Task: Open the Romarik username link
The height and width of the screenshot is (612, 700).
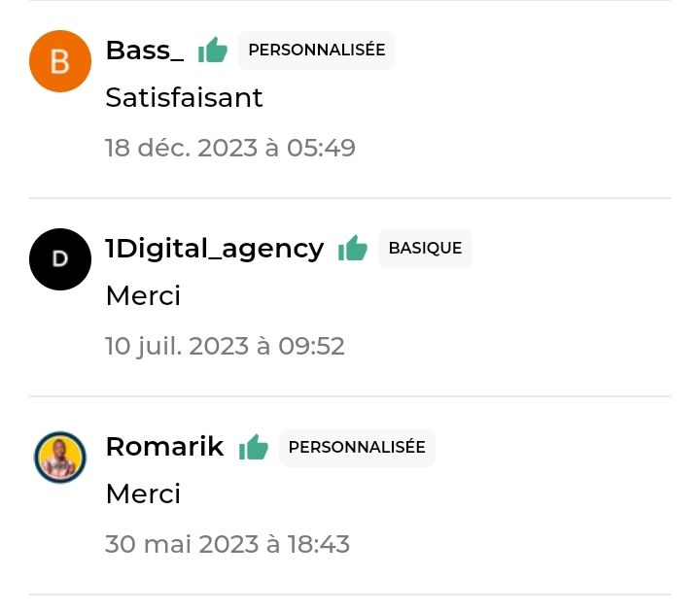Action: point(164,447)
